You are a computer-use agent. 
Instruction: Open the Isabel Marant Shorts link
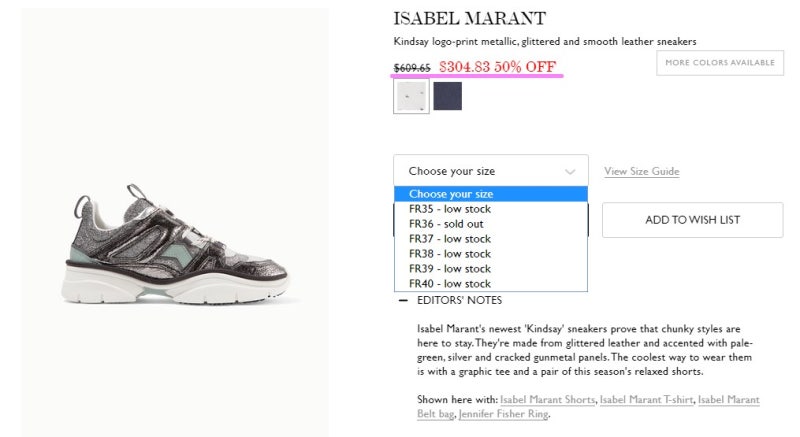[x=547, y=400]
